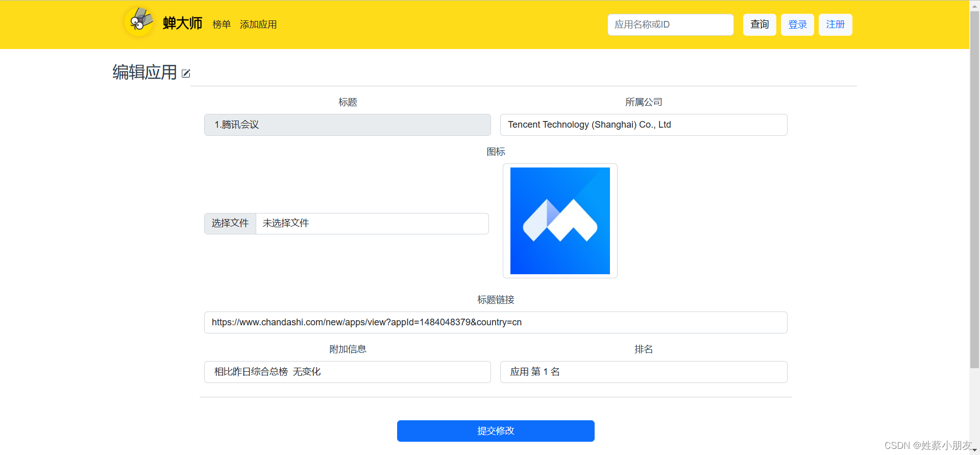Click the edit pencil icon beside 编辑应用
The width and height of the screenshot is (980, 455).
[x=186, y=74]
